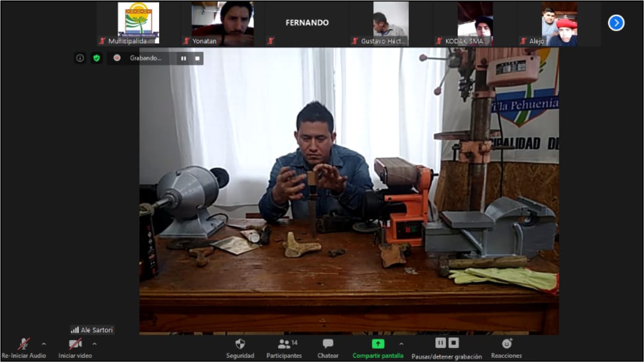Unmute with Re-Iniciar Audio microphone
Viewport: 644px width, 362px height.
point(23,344)
